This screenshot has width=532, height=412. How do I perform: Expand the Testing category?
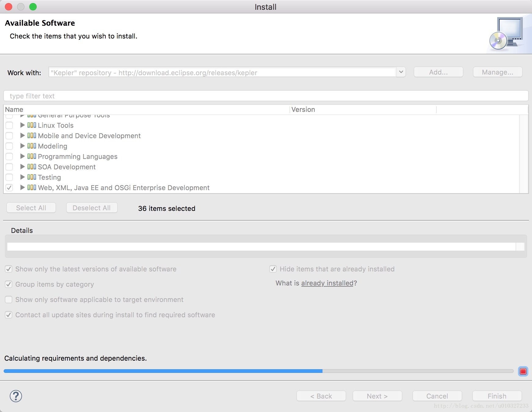coord(22,177)
